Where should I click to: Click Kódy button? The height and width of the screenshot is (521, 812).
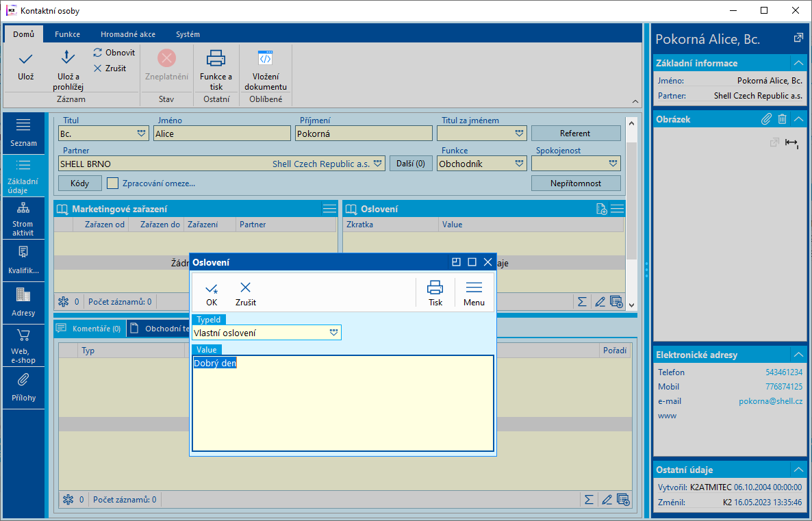click(x=79, y=183)
